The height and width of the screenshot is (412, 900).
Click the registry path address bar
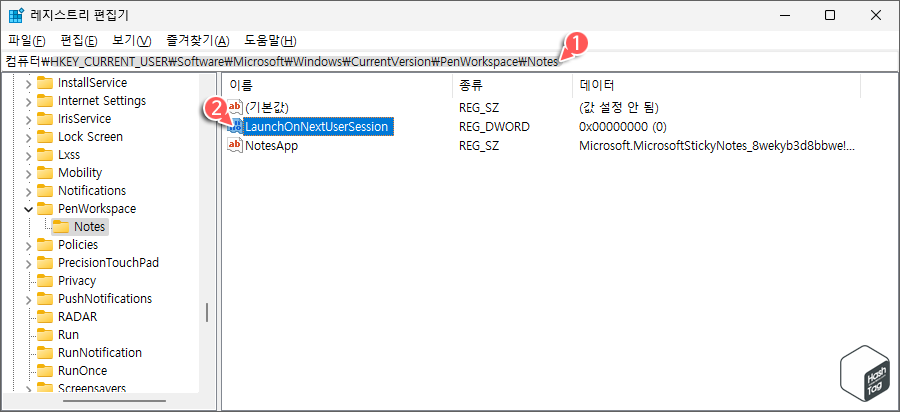[450, 61]
